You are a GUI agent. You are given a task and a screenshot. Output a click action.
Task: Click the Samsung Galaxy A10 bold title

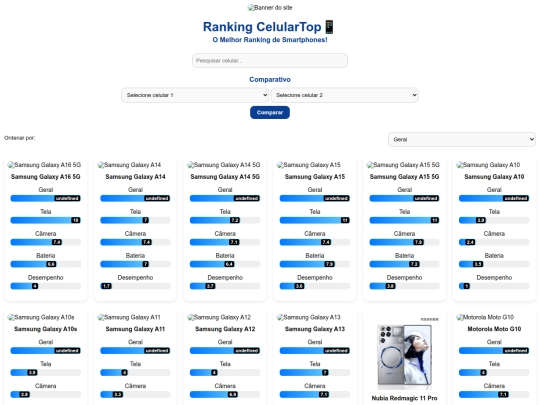tap(494, 177)
